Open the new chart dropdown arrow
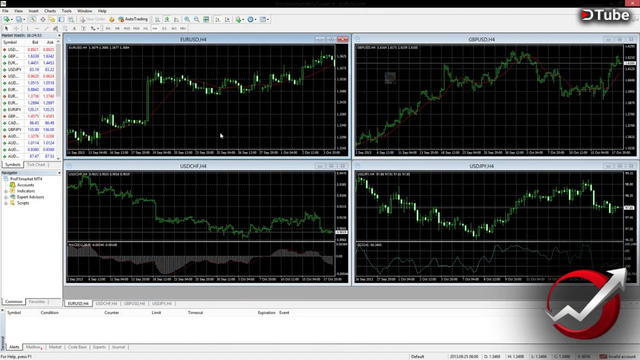 point(12,19)
